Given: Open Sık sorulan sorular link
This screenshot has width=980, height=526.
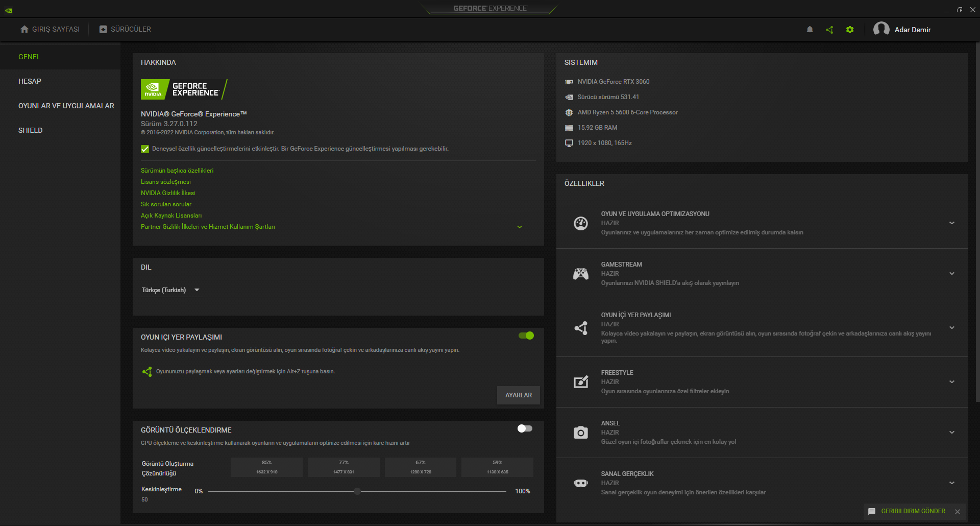Looking at the screenshot, I should pos(166,204).
